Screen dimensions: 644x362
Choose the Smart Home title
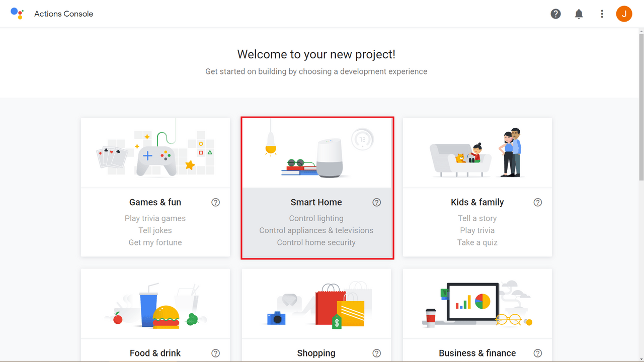(x=316, y=202)
